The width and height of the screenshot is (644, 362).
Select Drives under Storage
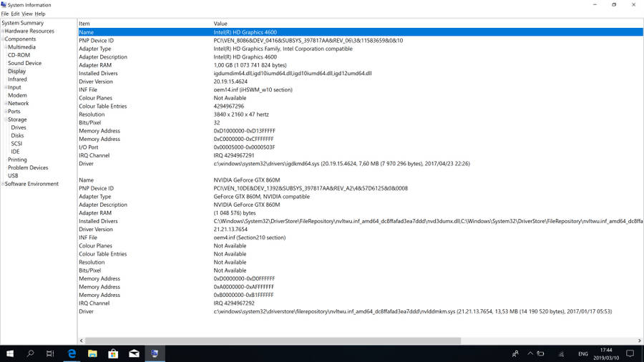(x=19, y=127)
